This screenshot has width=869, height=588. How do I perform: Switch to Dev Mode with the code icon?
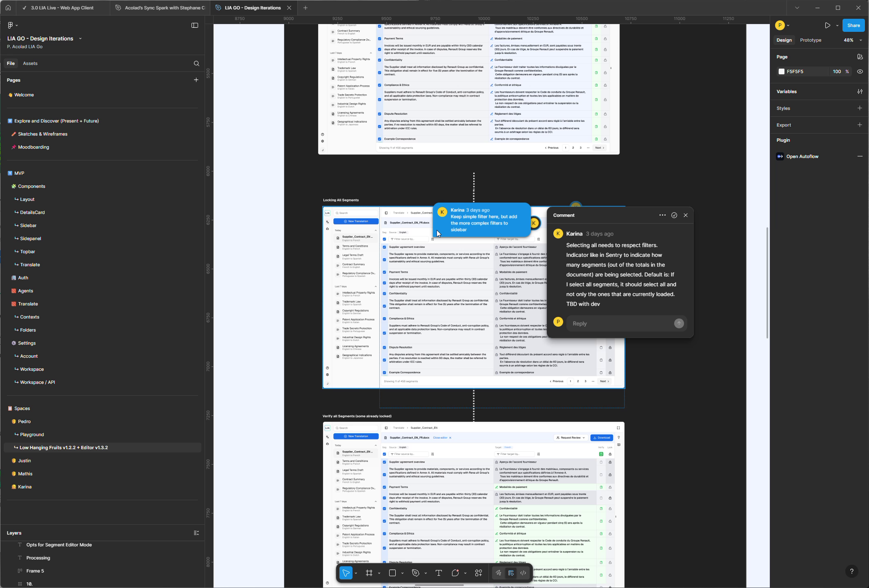tap(523, 573)
